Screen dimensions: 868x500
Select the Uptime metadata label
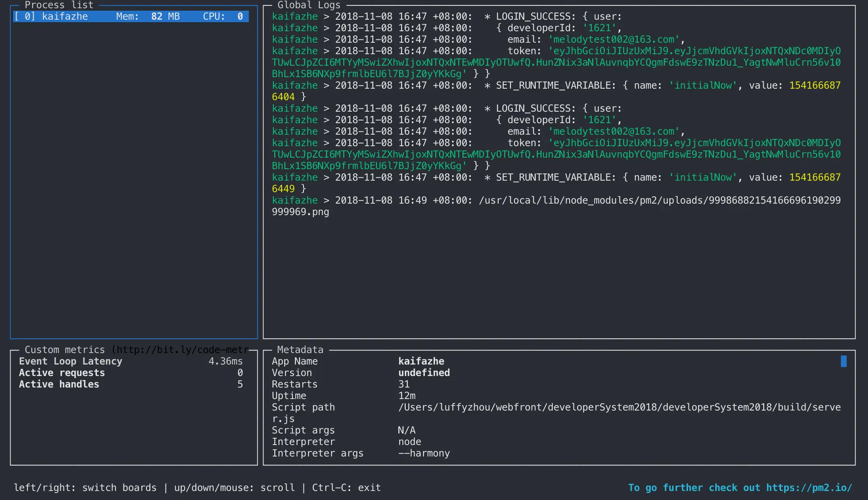click(x=289, y=396)
